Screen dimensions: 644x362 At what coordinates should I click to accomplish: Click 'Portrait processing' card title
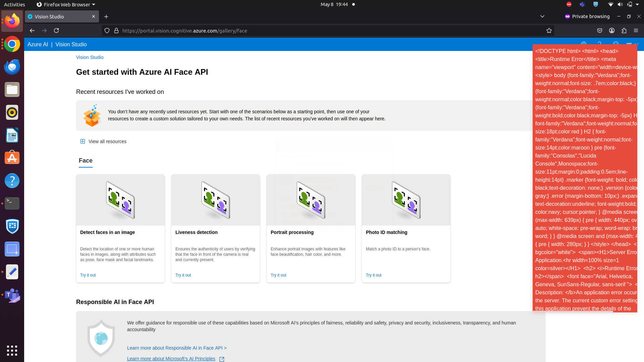(292, 232)
